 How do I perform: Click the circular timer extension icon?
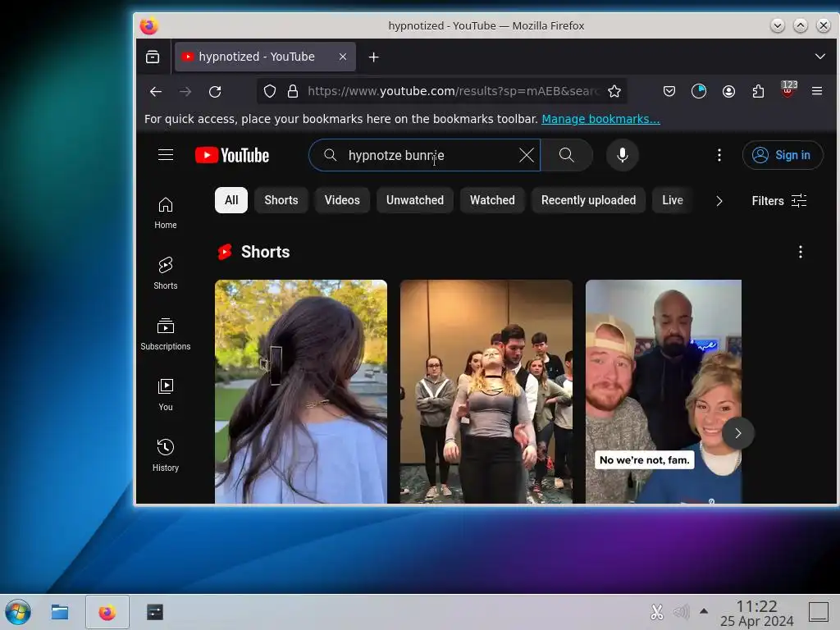[x=699, y=92]
